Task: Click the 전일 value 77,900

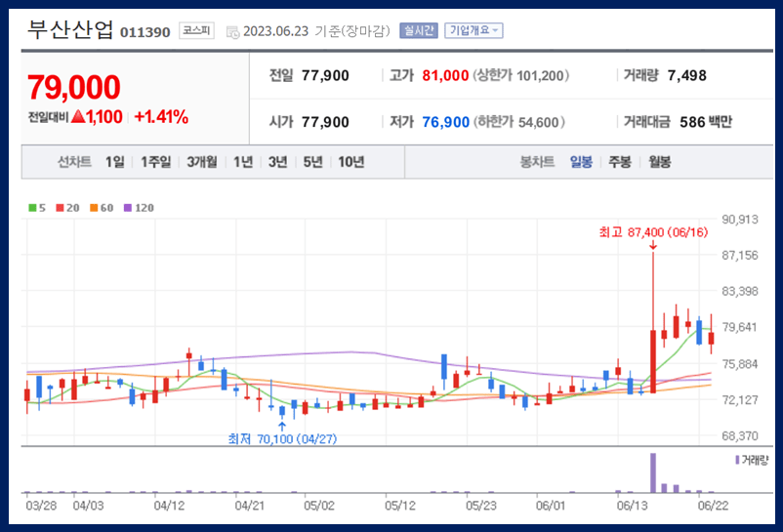Action: tap(325, 75)
